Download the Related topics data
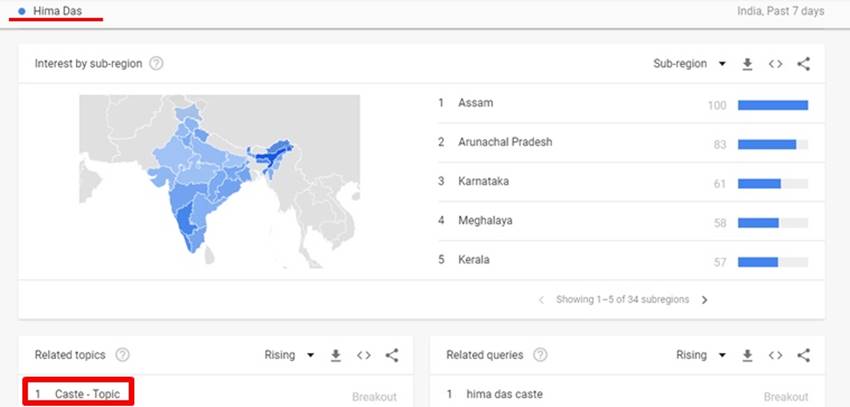 336,355
